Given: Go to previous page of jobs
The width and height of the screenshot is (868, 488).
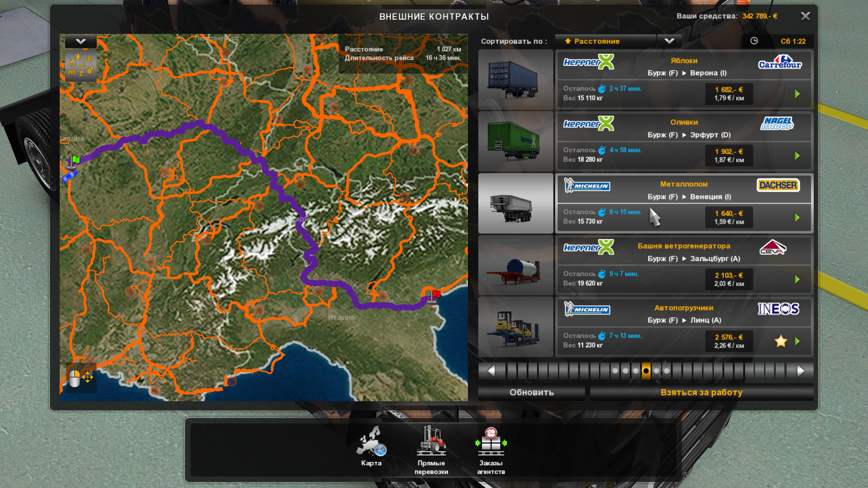Looking at the screenshot, I should (x=491, y=371).
